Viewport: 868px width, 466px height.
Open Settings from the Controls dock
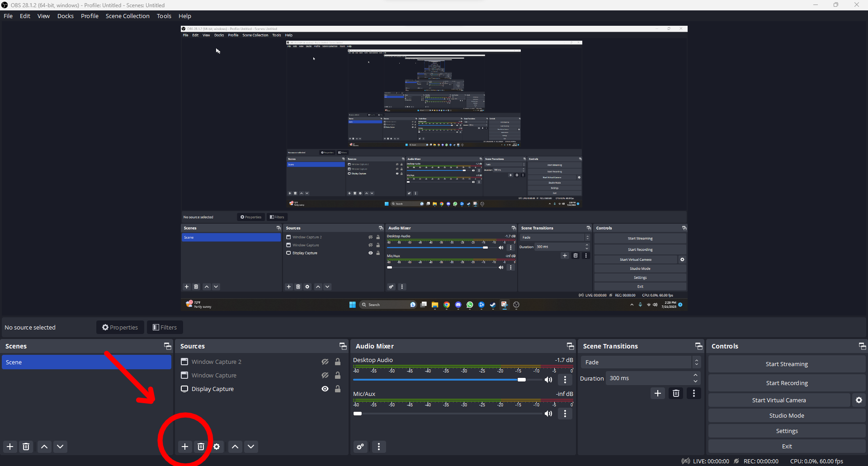(x=787, y=431)
